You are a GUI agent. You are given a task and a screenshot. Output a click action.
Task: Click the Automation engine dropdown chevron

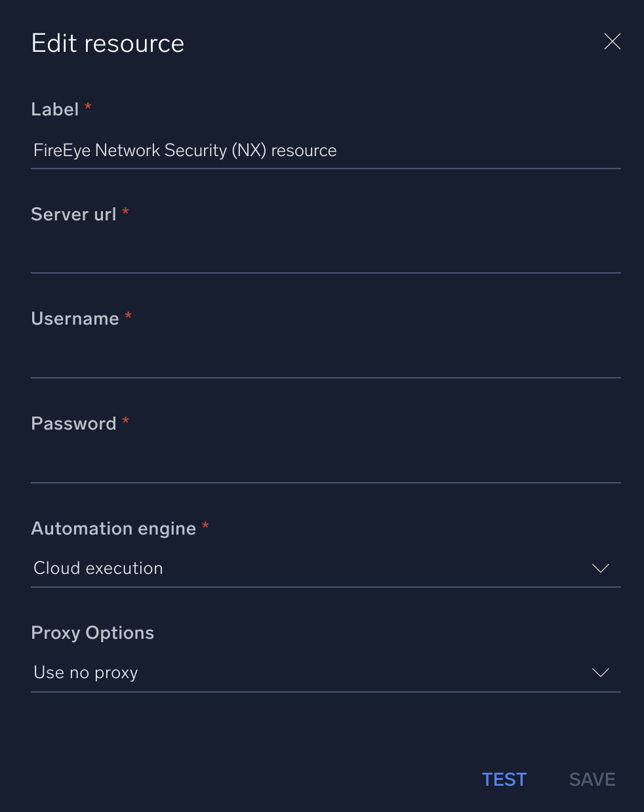pos(600,568)
